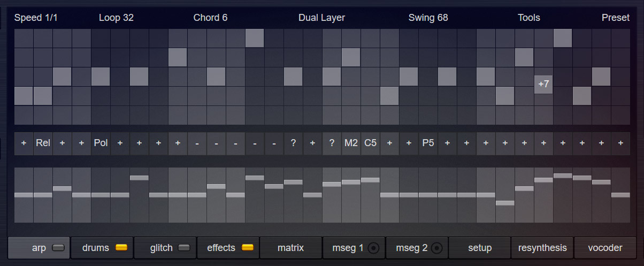Open the Speed 1/1 dropdown
Viewport: 644px width, 266px height.
[x=36, y=18]
